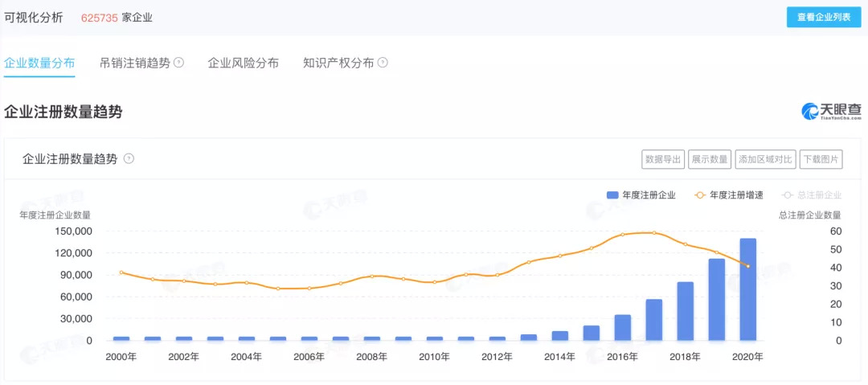Click the 625735 enterprise count number

(99, 18)
